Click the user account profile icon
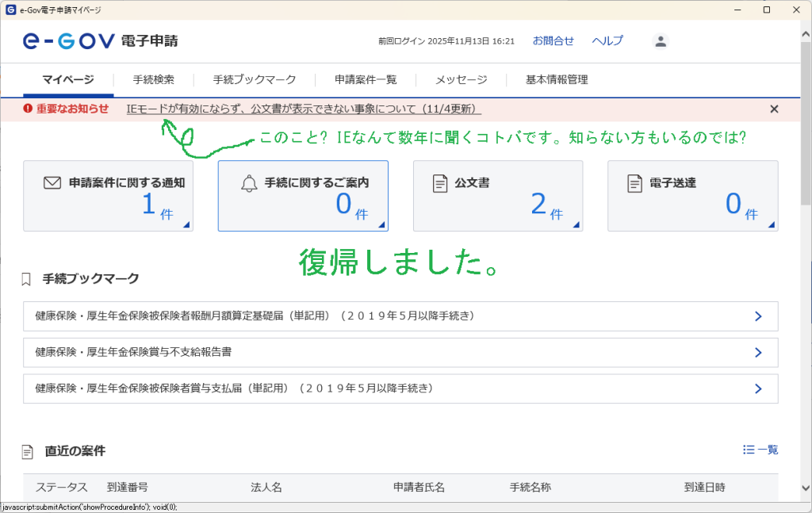Viewport: 812px width, 513px height. 661,41
